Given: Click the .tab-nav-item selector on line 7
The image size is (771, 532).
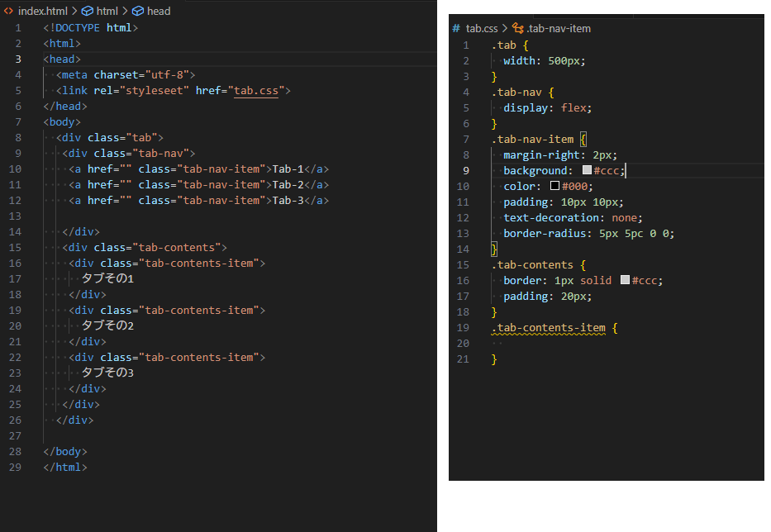Looking at the screenshot, I should pos(532,139).
